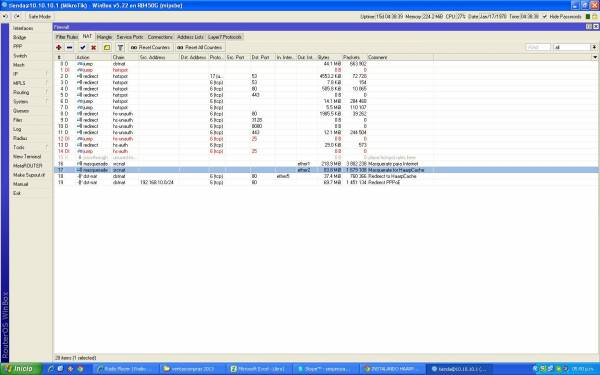Toggle the Hide Passwords checkbox
Image resolution: width=600 pixels, height=375 pixels.
[x=545, y=16]
